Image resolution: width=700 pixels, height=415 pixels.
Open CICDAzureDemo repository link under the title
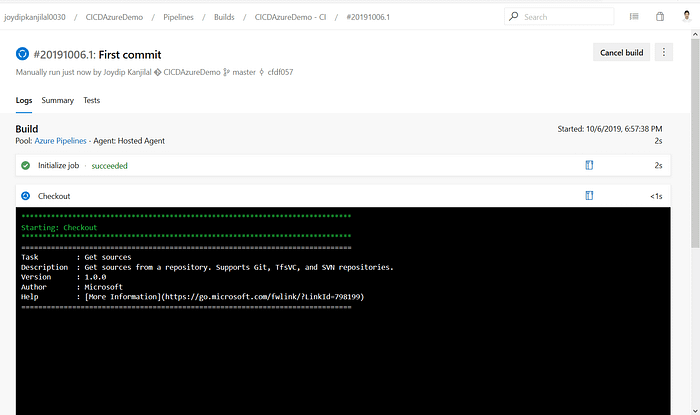pyautogui.click(x=192, y=72)
